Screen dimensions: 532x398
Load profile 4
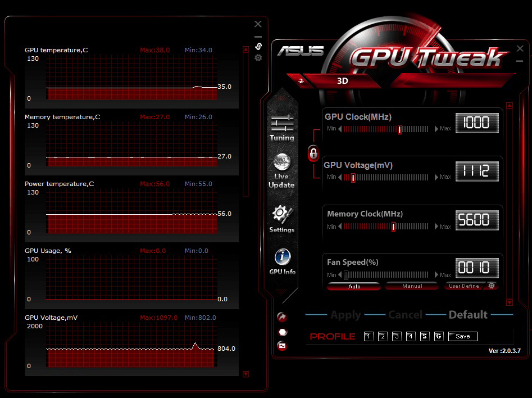point(411,336)
